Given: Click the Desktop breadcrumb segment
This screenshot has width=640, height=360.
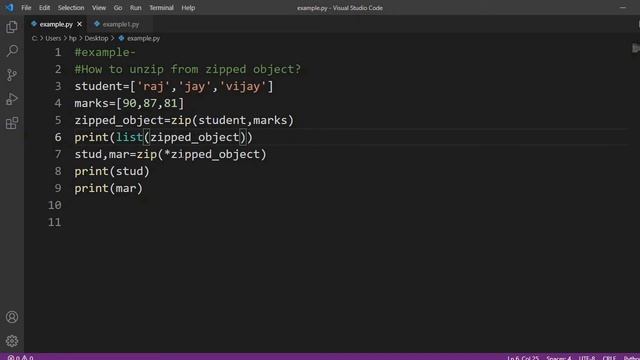Looking at the screenshot, I should click(96, 38).
